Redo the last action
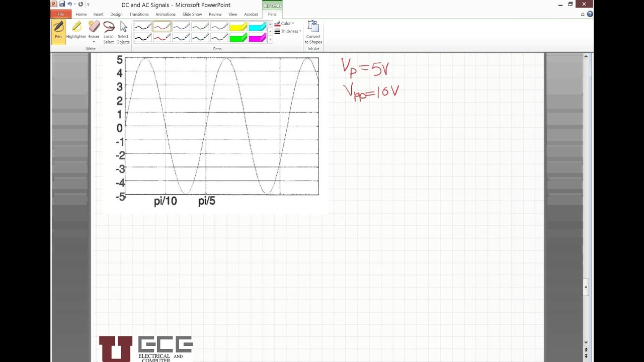 coord(80,4)
